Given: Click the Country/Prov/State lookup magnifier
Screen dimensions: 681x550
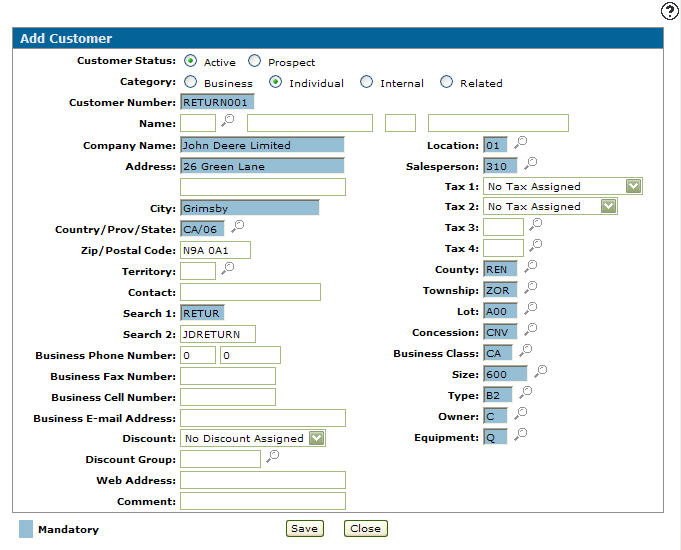Looking at the screenshot, I should 238,227.
